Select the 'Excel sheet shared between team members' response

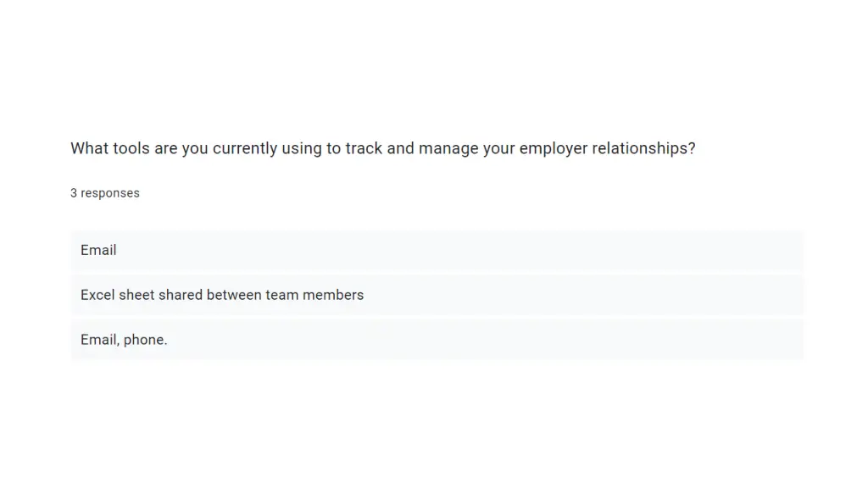[x=437, y=295]
